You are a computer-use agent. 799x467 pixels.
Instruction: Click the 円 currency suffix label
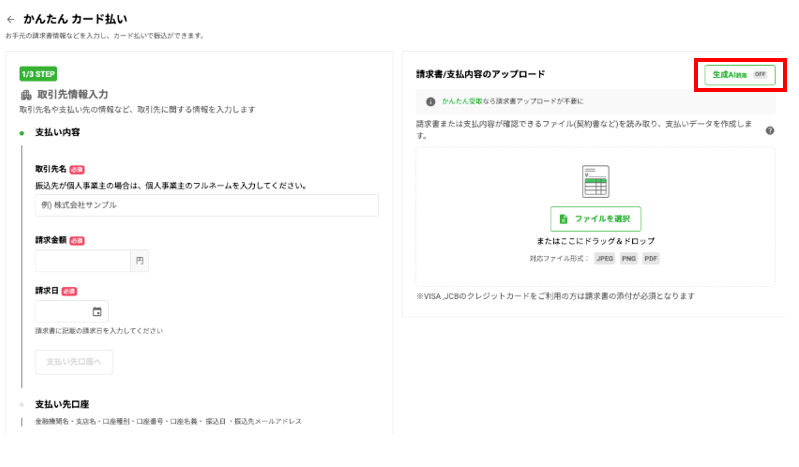click(x=140, y=261)
